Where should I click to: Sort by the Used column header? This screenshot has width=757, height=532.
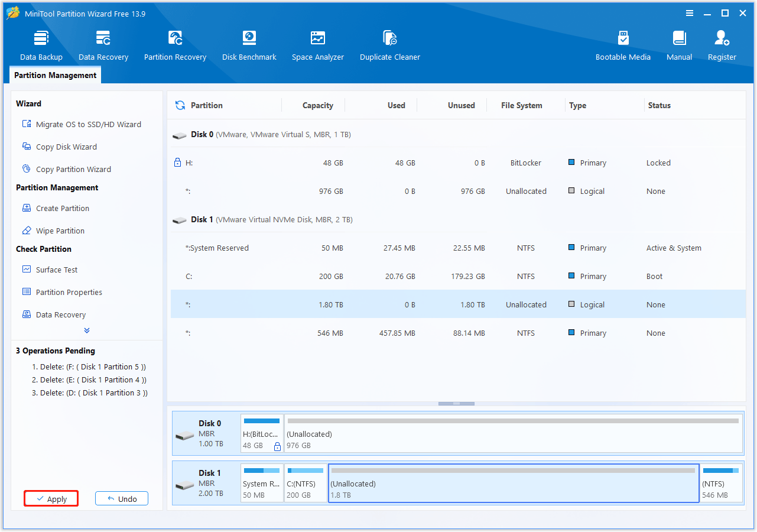pyautogui.click(x=397, y=105)
